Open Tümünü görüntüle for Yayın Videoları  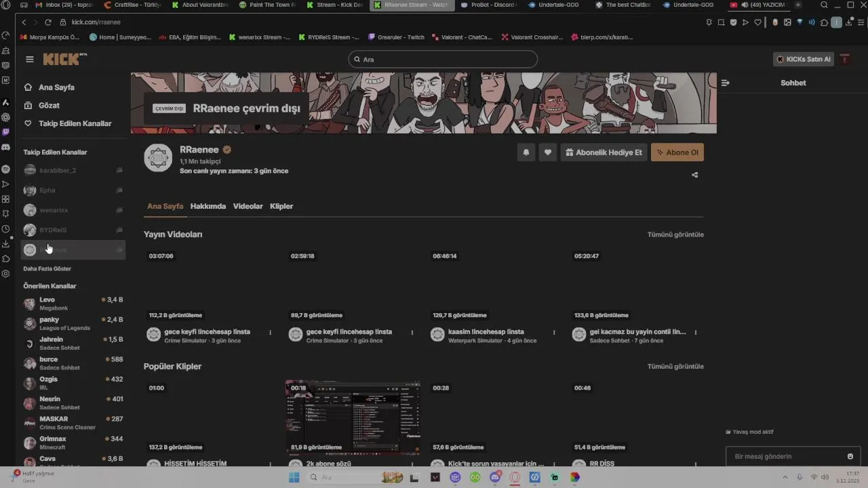(x=675, y=235)
